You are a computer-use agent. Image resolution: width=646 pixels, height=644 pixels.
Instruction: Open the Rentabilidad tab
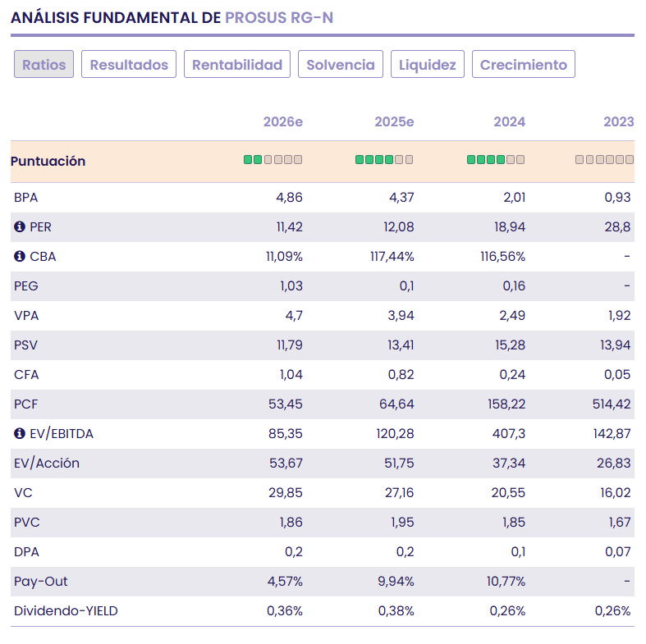click(x=237, y=65)
